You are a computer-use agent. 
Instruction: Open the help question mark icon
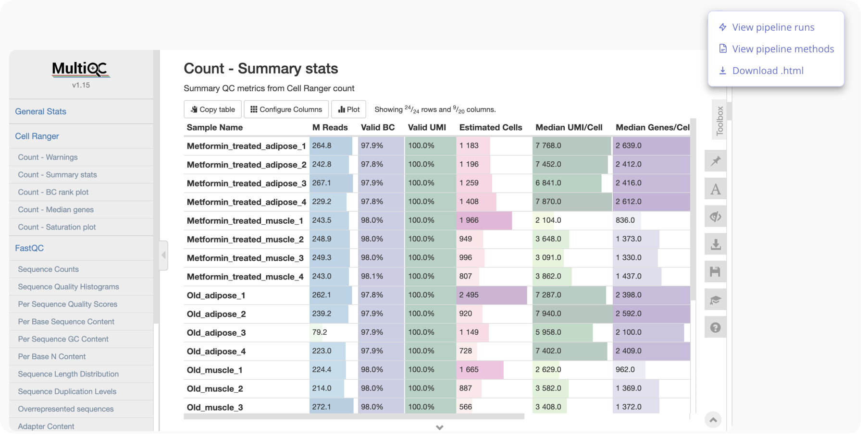click(715, 327)
